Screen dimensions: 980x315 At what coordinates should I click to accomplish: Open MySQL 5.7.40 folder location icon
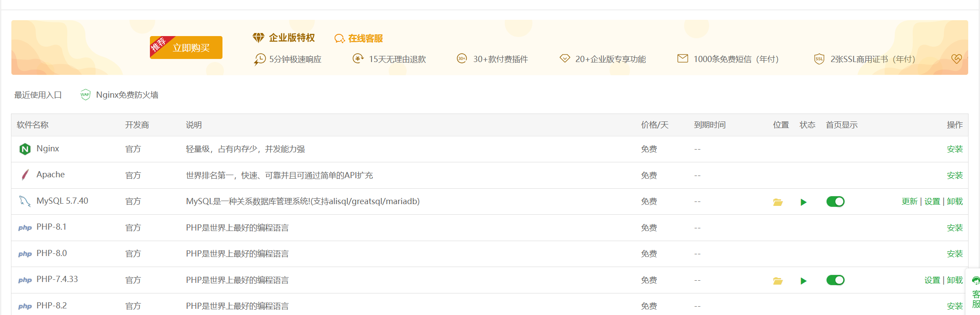[x=778, y=202]
